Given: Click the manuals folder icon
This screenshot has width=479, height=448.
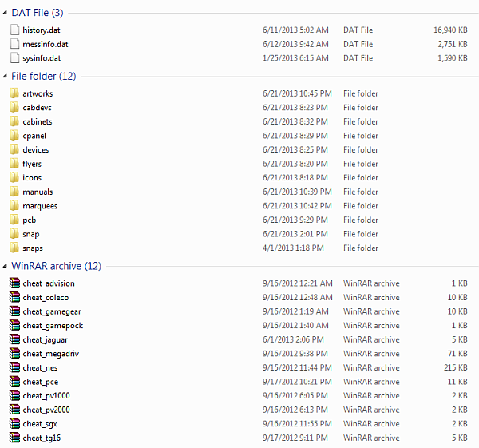Looking at the screenshot, I should (x=14, y=192).
